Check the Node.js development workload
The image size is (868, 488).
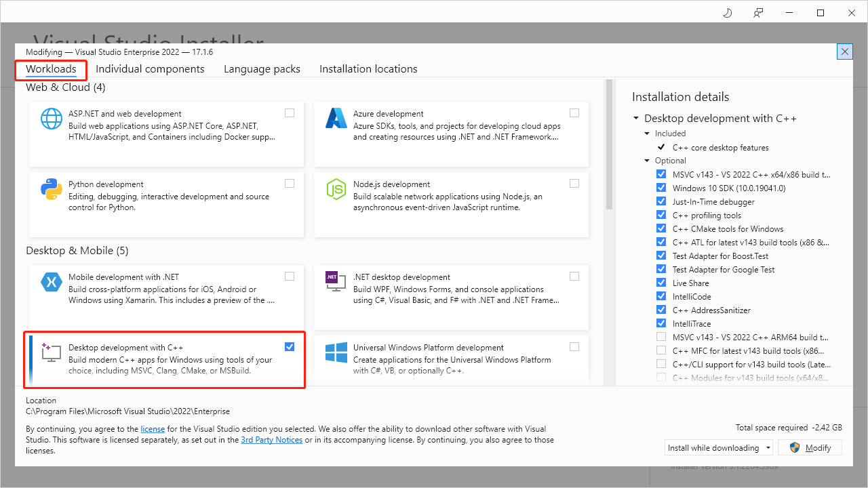[x=574, y=184]
